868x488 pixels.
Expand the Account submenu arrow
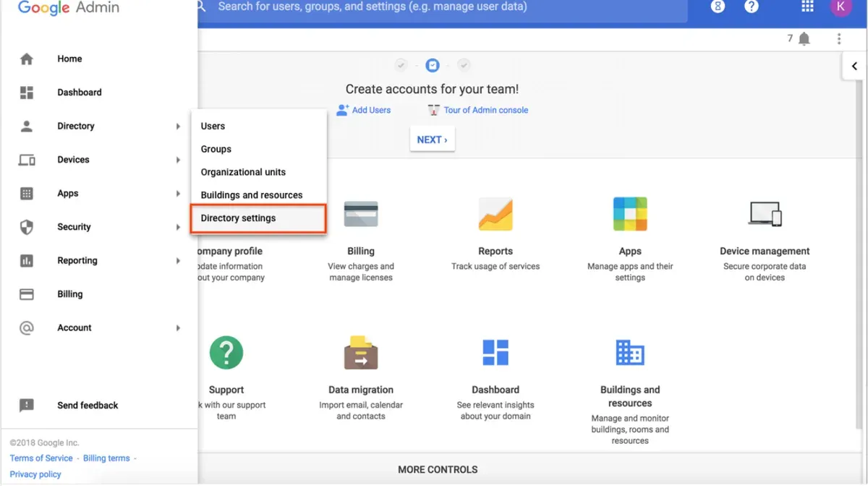[178, 328]
